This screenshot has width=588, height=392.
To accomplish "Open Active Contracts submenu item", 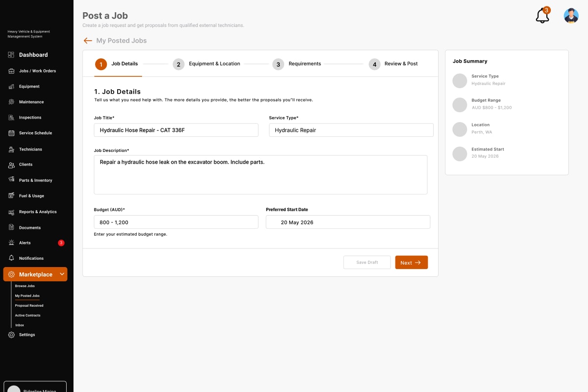I will pyautogui.click(x=28, y=316).
